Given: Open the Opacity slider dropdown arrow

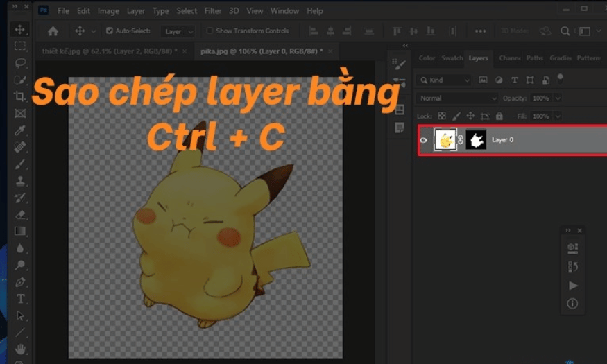Looking at the screenshot, I should (558, 98).
